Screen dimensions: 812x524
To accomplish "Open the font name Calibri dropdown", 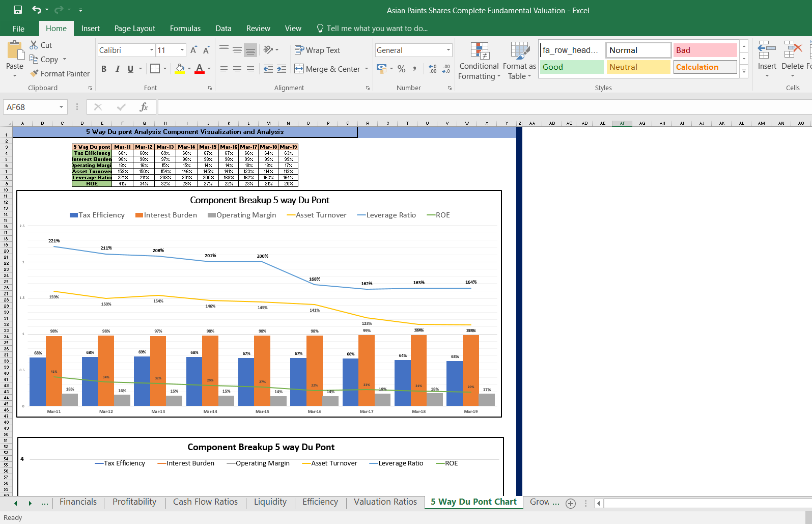I will (152, 50).
